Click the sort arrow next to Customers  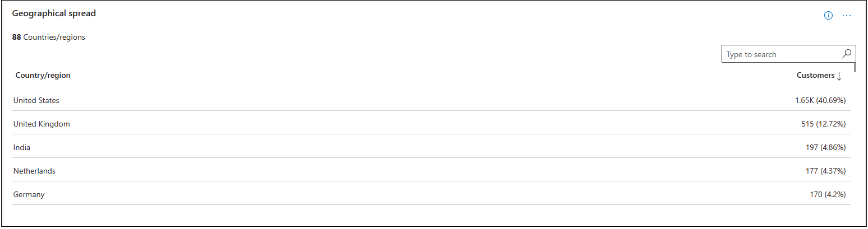(x=839, y=76)
